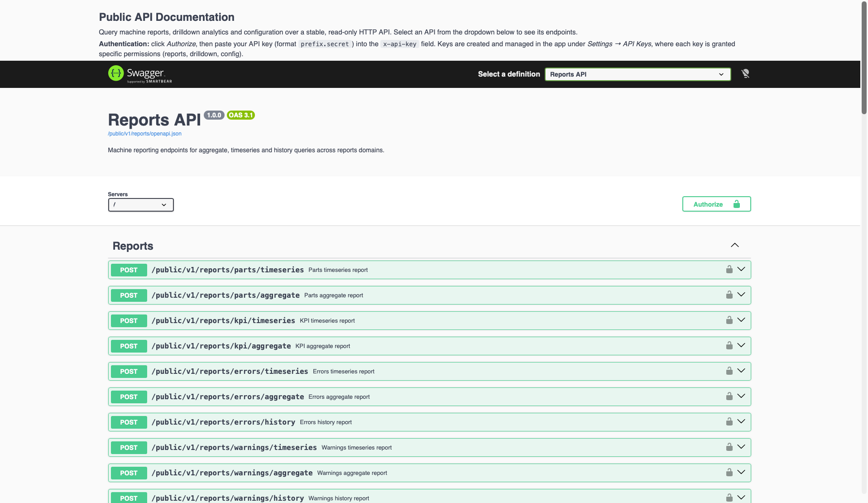Expand errors/aggregate endpoint chevron
868x503 pixels.
coord(741,396)
